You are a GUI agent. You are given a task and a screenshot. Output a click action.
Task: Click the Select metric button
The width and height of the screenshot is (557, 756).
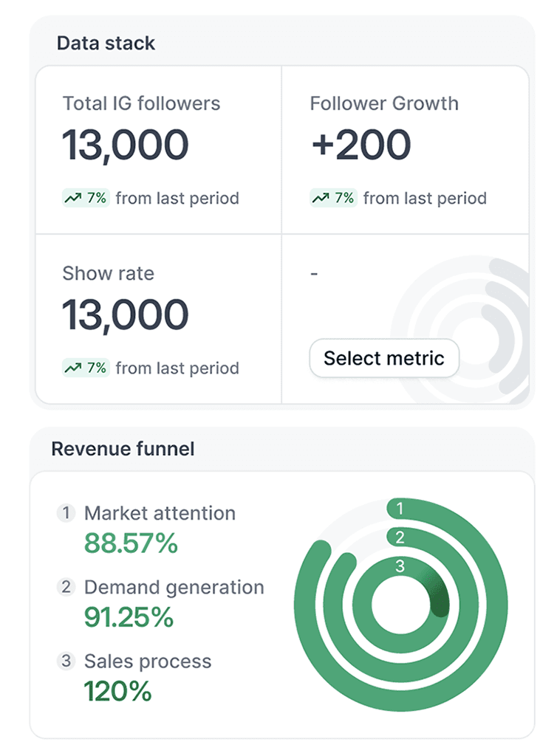(384, 358)
